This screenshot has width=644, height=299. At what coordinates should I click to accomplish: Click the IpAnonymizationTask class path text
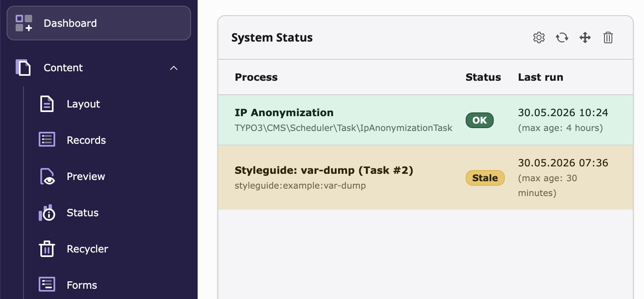coord(343,128)
